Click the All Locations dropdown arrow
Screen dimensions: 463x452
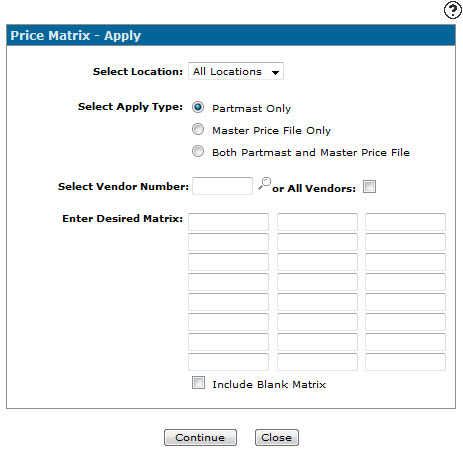(x=275, y=72)
